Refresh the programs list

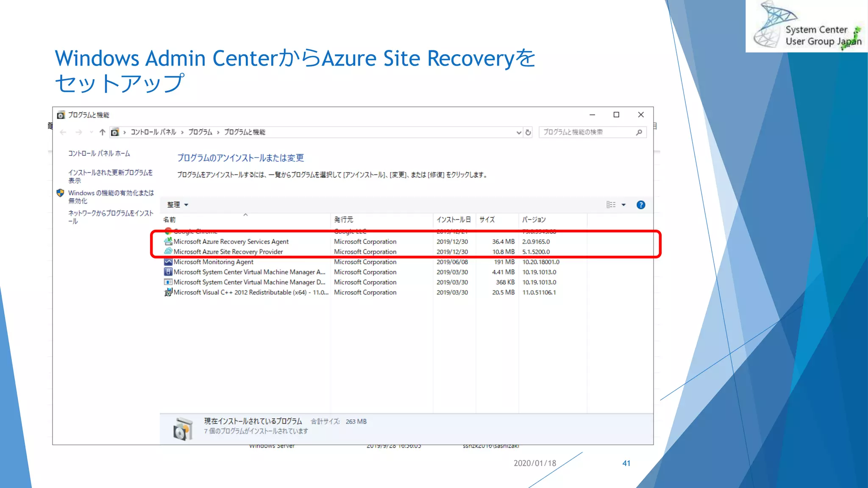(x=528, y=133)
